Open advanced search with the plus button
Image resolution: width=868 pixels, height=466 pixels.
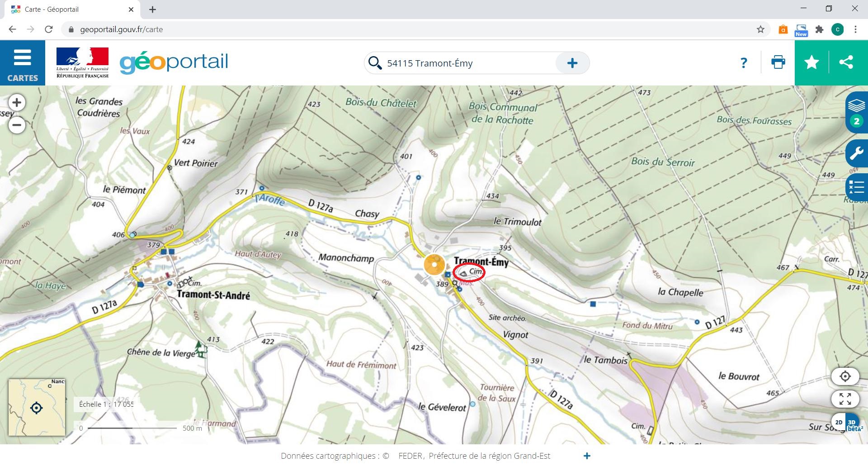click(572, 63)
